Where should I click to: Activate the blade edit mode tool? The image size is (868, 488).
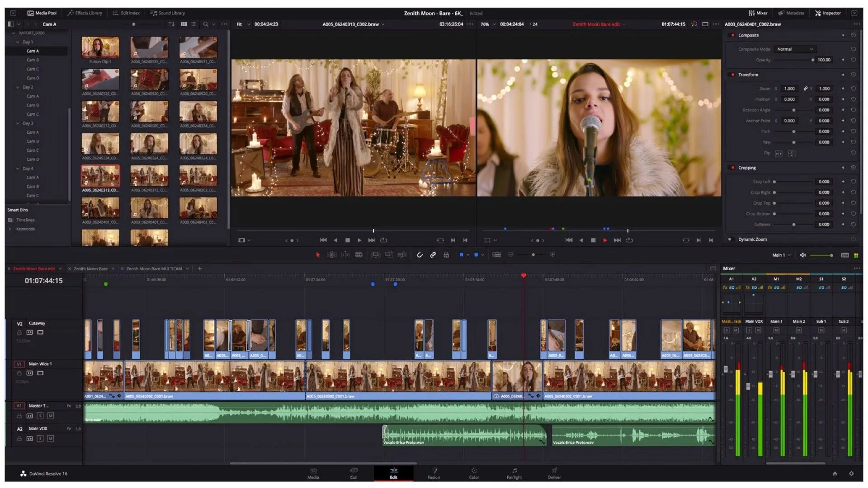tap(359, 255)
